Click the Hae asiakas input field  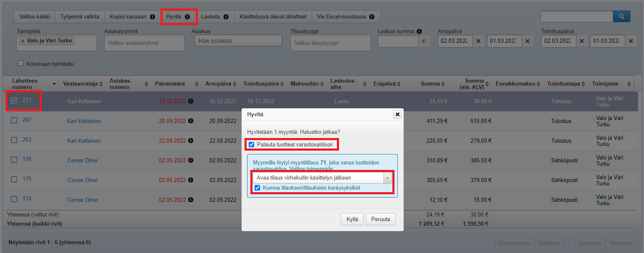pos(238,41)
